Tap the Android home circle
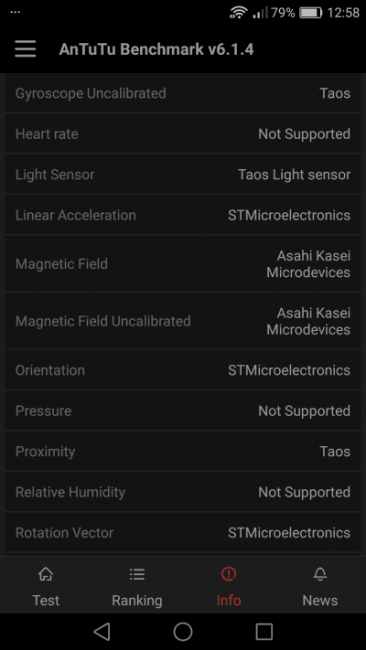The width and height of the screenshot is (366, 650). (183, 631)
